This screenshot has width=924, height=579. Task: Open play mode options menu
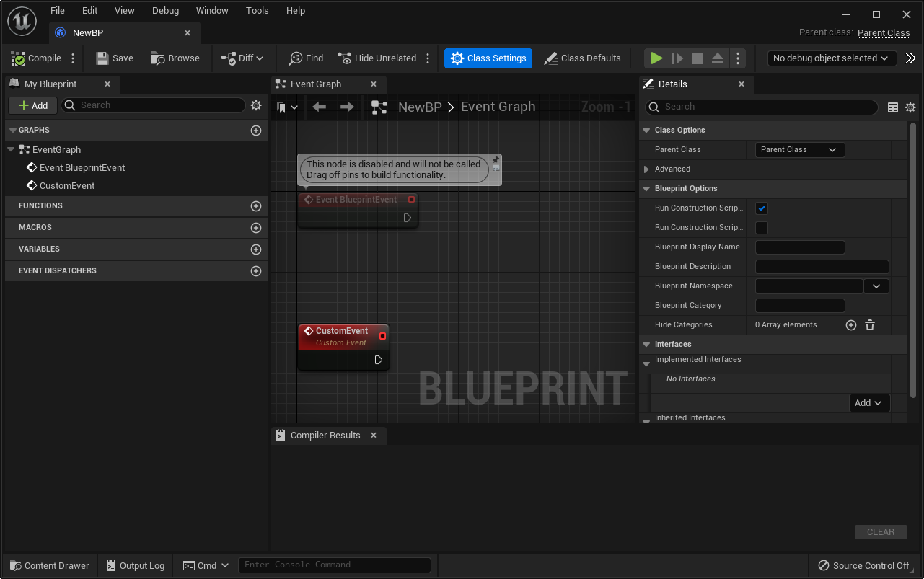tap(737, 58)
